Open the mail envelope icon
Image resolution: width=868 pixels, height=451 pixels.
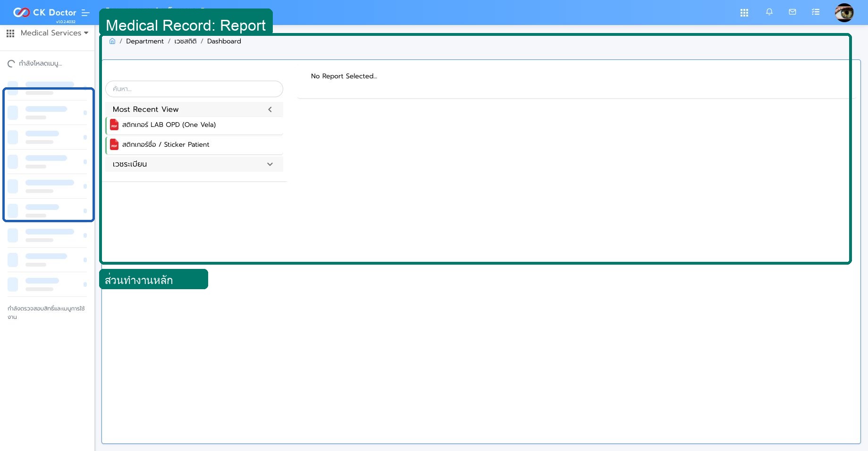pos(792,12)
